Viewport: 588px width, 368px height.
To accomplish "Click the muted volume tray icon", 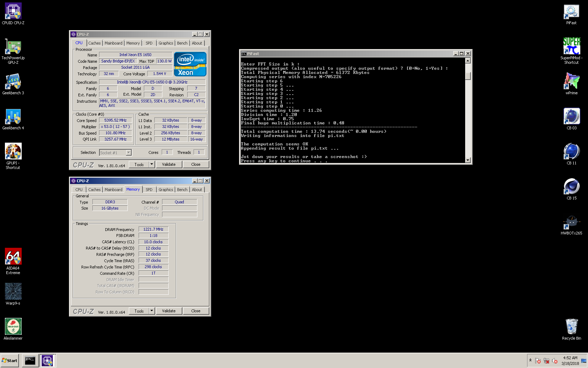I will click(x=555, y=361).
